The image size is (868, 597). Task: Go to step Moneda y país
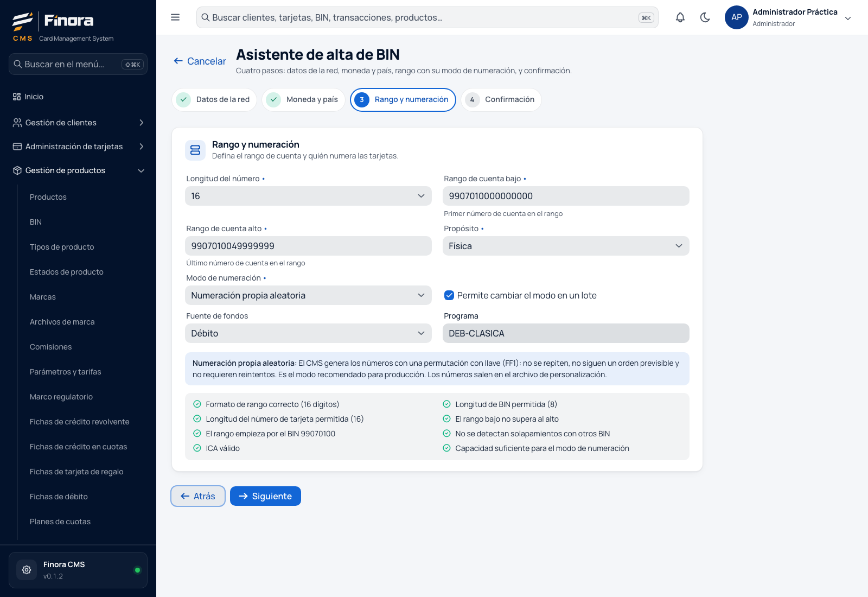pos(303,100)
